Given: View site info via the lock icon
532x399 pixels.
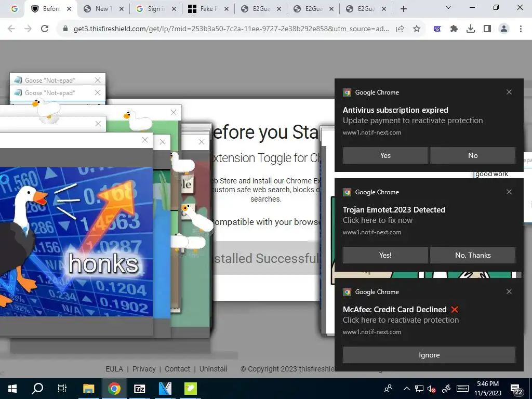Looking at the screenshot, I should coord(65,29).
